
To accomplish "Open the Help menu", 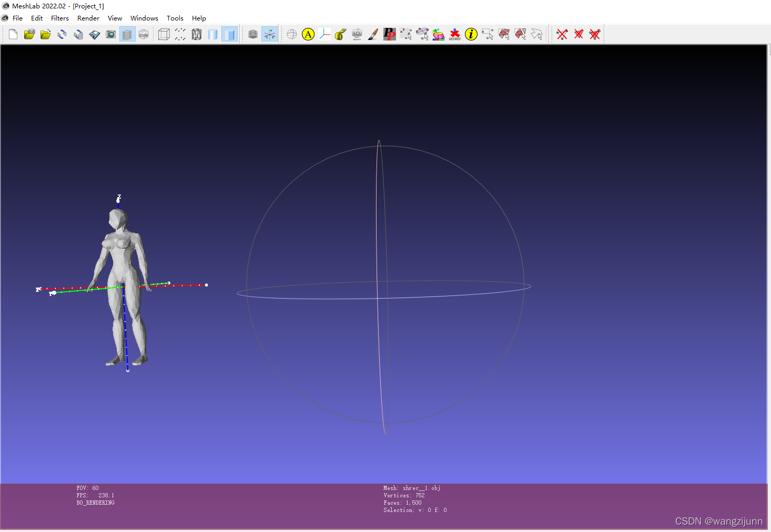I will tap(199, 18).
